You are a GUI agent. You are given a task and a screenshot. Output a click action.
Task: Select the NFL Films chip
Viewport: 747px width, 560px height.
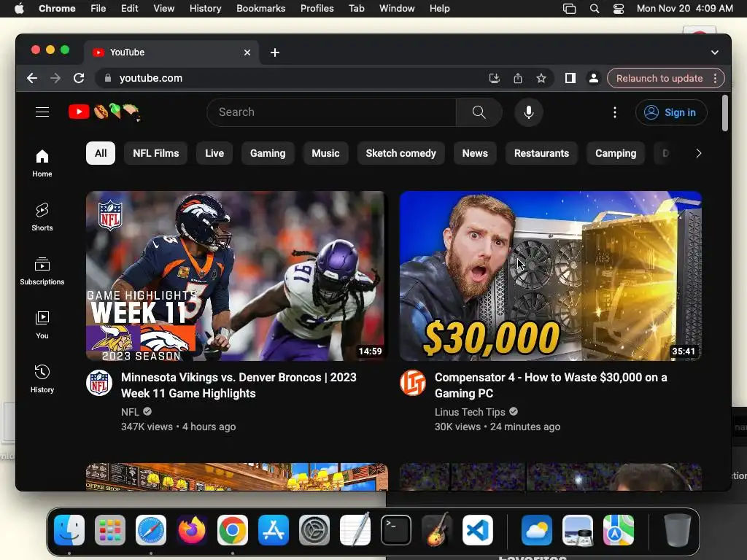pyautogui.click(x=156, y=153)
